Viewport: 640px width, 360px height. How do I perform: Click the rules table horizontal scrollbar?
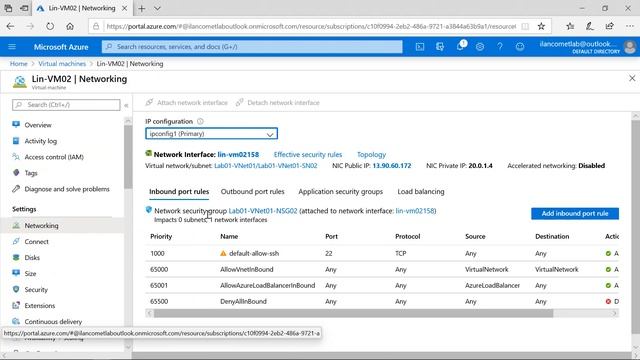(353, 313)
